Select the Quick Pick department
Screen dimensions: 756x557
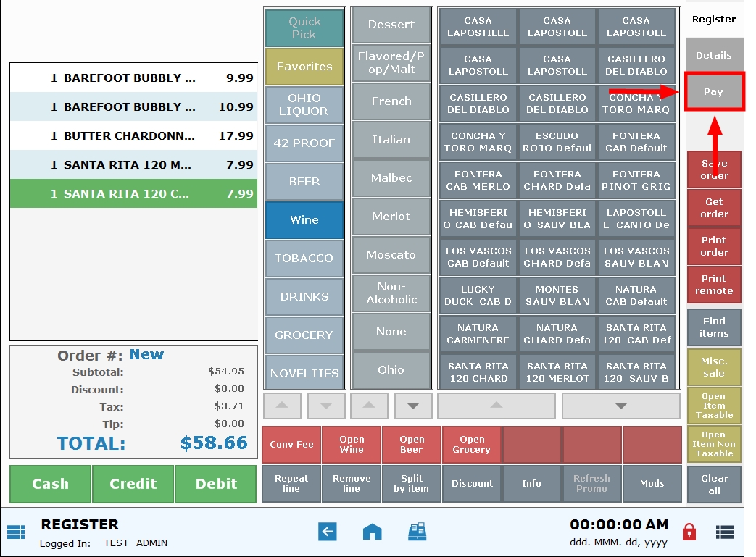[304, 28]
